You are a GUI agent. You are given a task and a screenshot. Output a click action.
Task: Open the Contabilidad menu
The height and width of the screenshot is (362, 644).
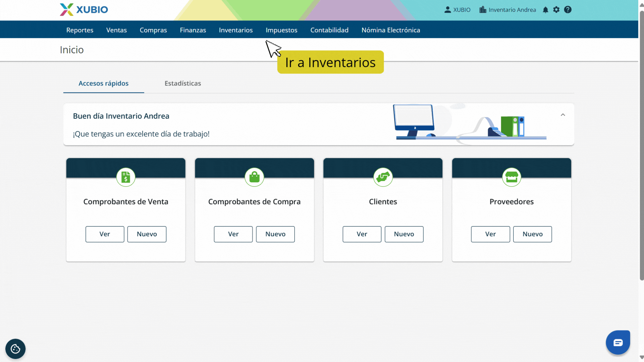click(x=329, y=30)
